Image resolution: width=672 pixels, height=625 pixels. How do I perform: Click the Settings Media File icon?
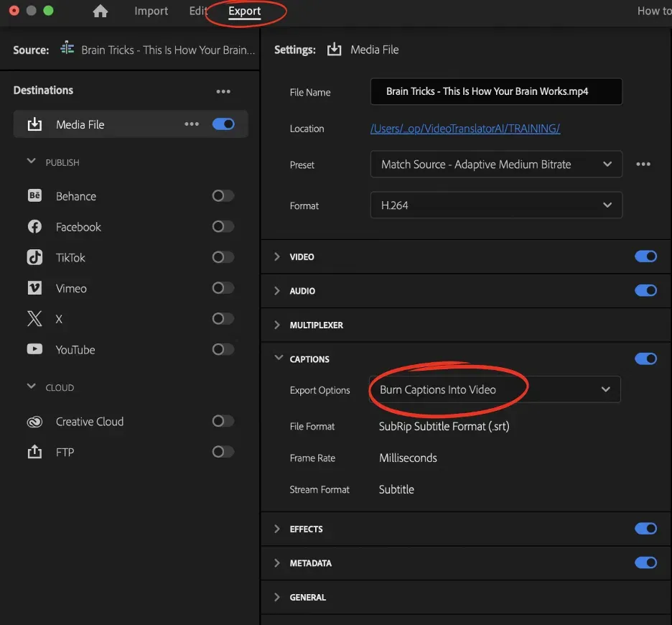335,50
